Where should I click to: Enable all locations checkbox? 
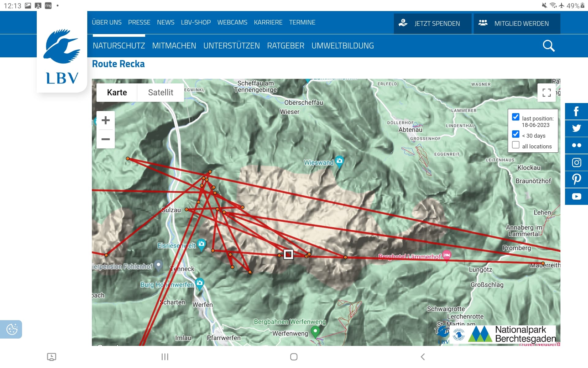coord(516,145)
